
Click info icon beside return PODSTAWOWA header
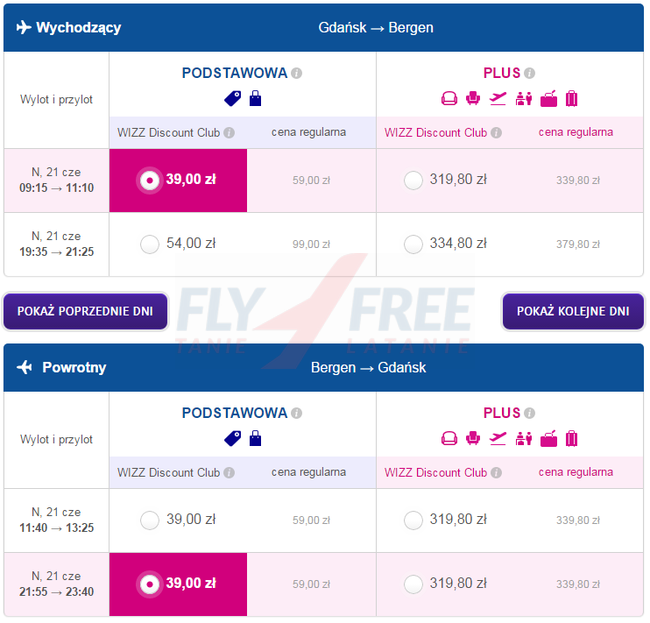click(297, 413)
